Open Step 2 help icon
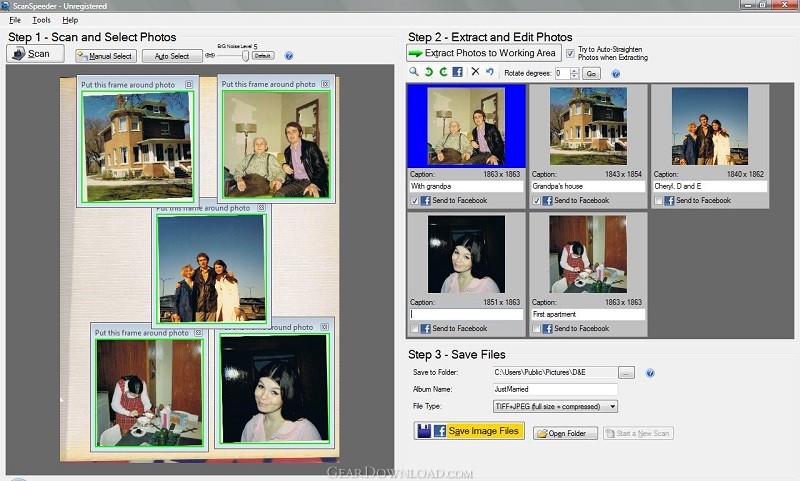 [616, 74]
